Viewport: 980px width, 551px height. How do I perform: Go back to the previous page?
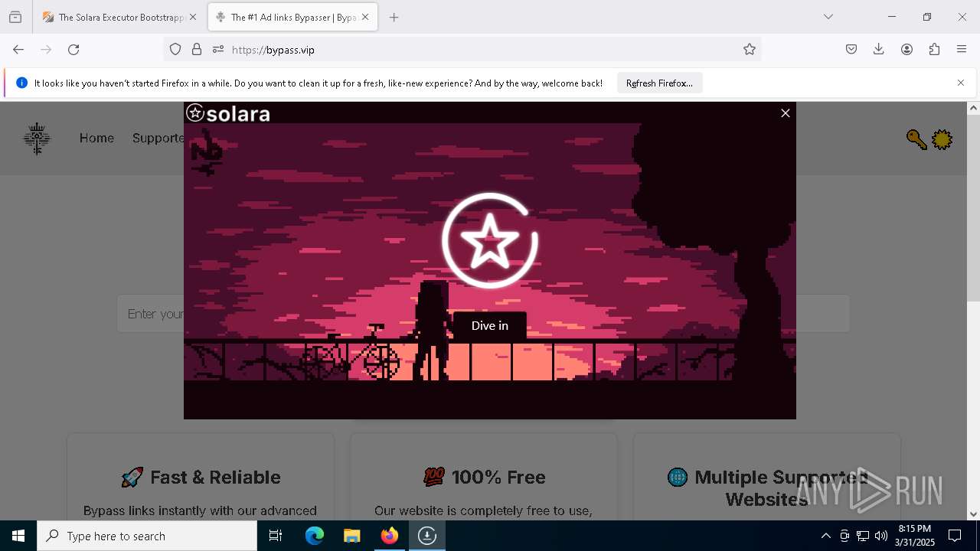click(x=18, y=49)
